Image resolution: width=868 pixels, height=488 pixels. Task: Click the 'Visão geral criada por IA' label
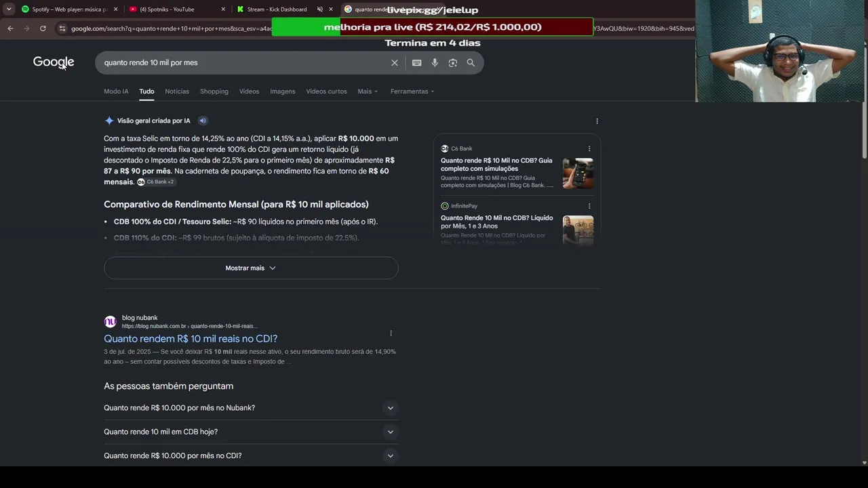point(154,121)
